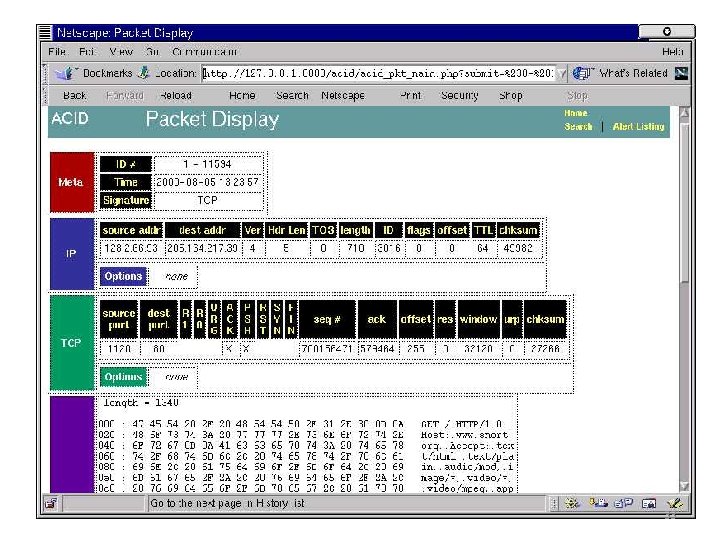Click the red Meta section label
720x540 pixels.
coord(72,182)
